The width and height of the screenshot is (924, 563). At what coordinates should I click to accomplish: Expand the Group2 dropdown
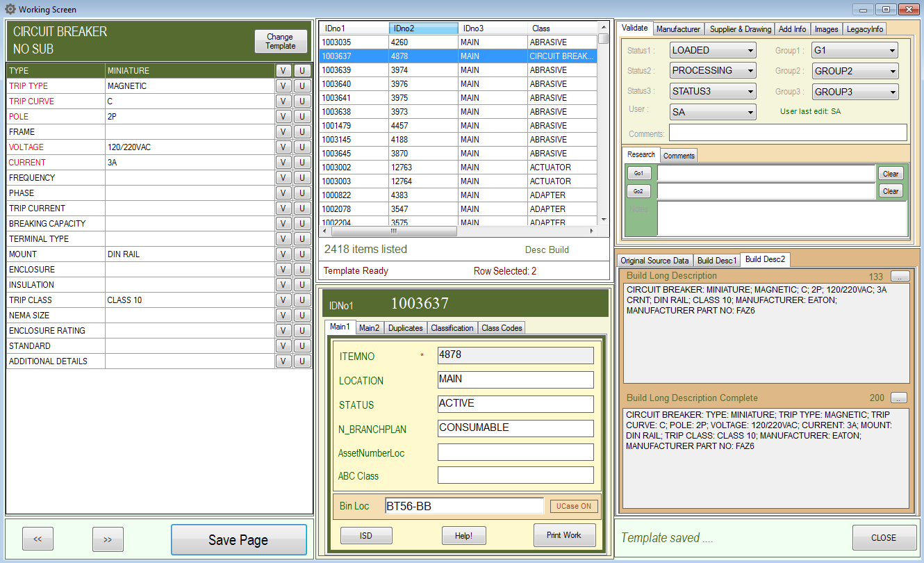pos(855,71)
